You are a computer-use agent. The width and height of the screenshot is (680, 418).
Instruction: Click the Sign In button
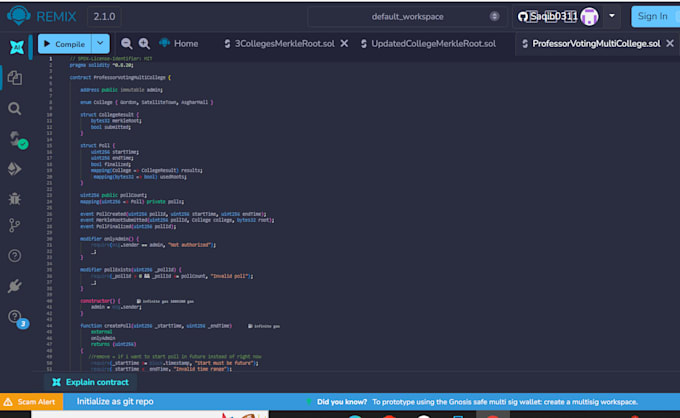coord(655,16)
